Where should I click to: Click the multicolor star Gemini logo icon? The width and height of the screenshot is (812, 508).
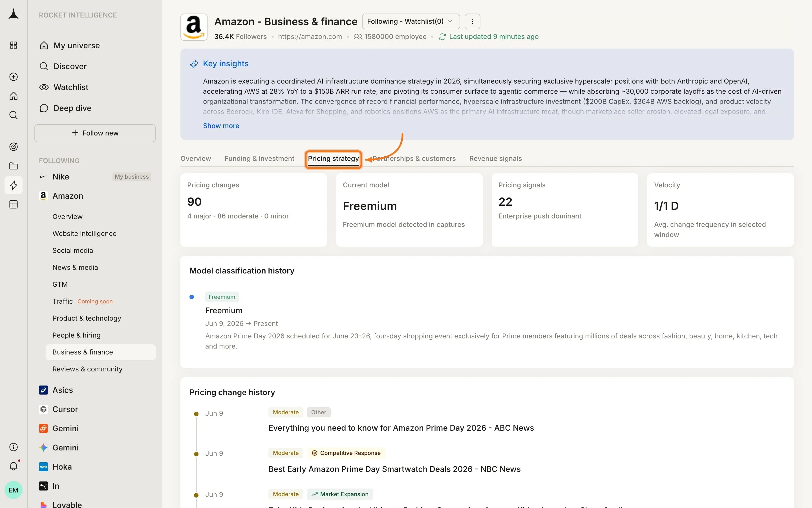click(43, 448)
